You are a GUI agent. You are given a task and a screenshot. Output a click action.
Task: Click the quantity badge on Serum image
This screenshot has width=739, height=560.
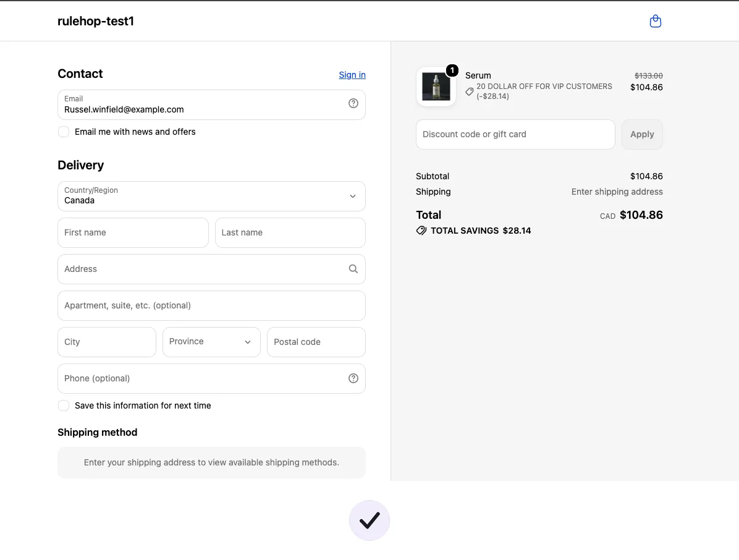(452, 70)
